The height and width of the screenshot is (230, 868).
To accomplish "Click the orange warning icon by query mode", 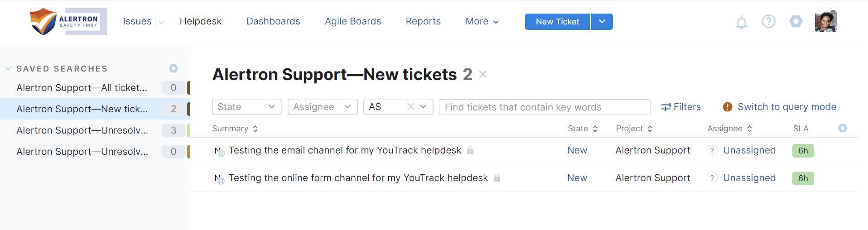I will (x=728, y=107).
